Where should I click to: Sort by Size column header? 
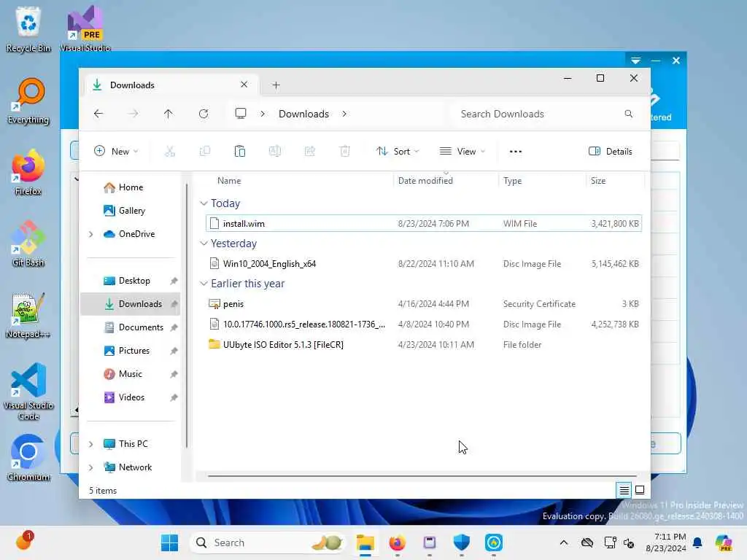[x=598, y=181]
